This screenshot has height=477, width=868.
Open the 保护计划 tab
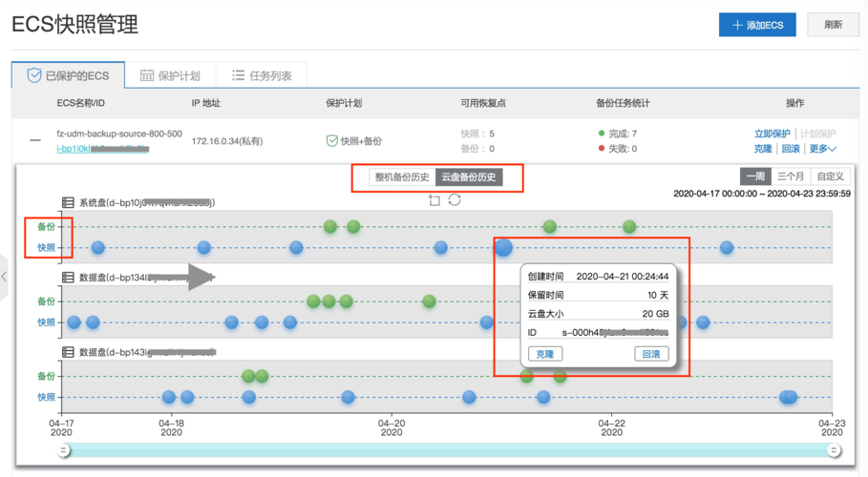coord(170,75)
